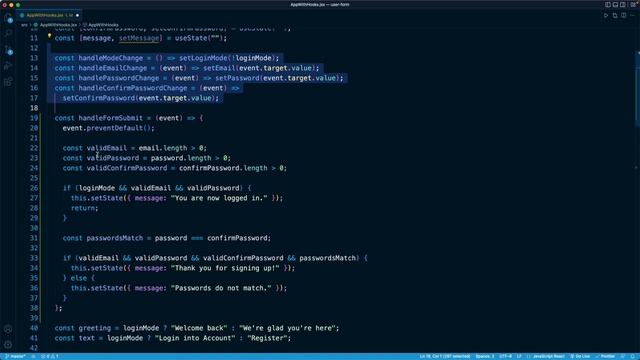
Task: Open editor More Actions ellipsis
Action: point(633,16)
